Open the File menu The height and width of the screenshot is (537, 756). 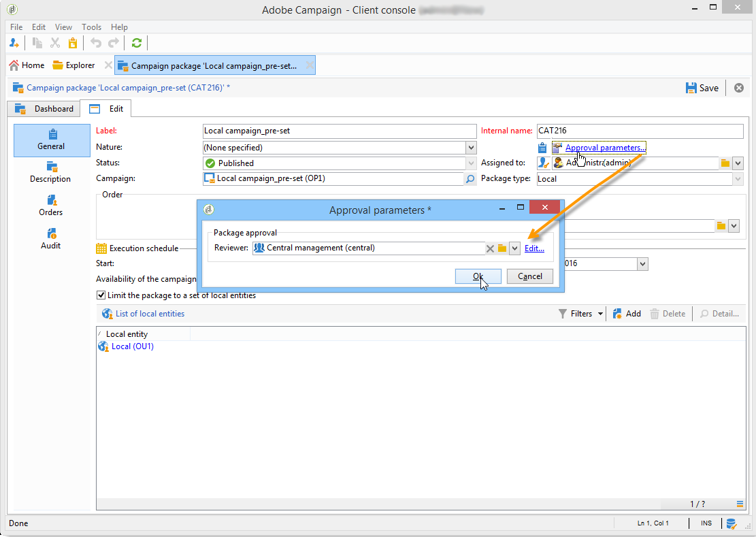point(16,27)
